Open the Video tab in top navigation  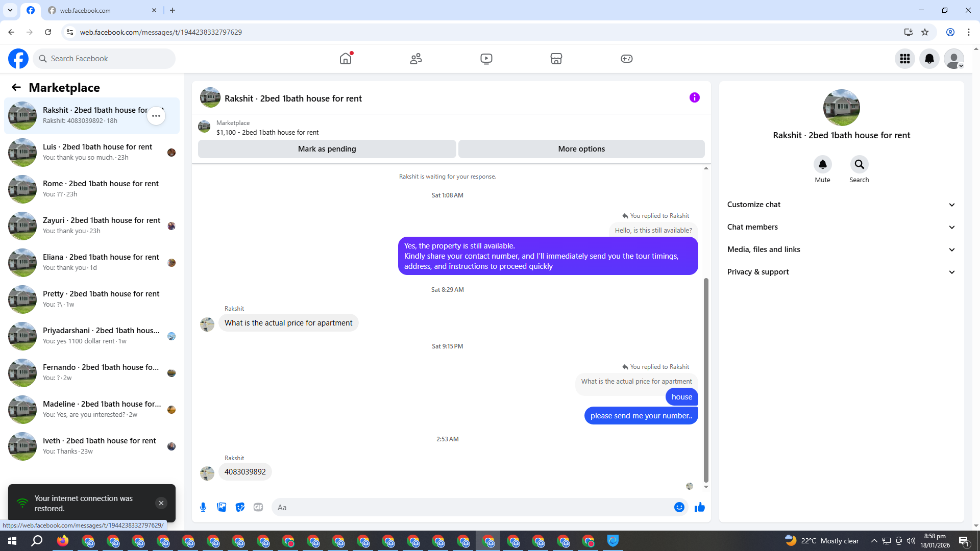(x=486, y=59)
